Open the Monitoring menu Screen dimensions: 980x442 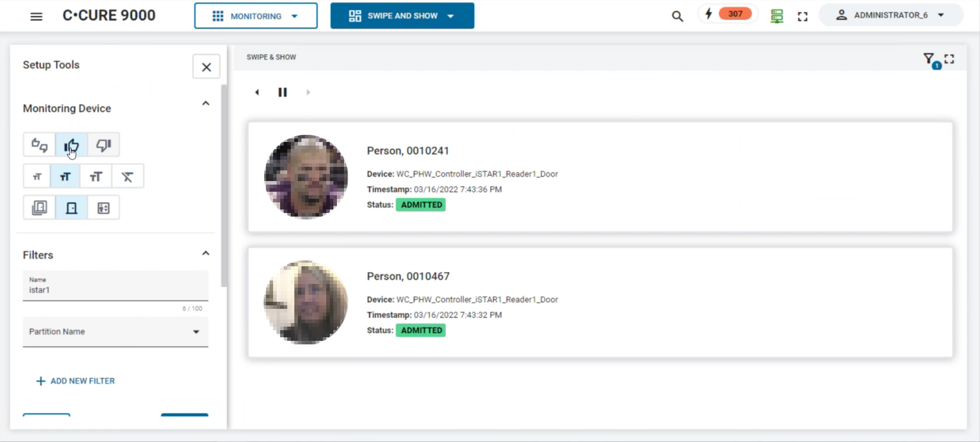[255, 16]
